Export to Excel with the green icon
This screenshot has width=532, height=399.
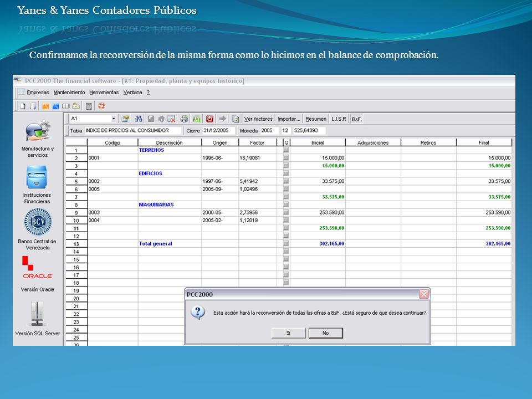tap(196, 119)
